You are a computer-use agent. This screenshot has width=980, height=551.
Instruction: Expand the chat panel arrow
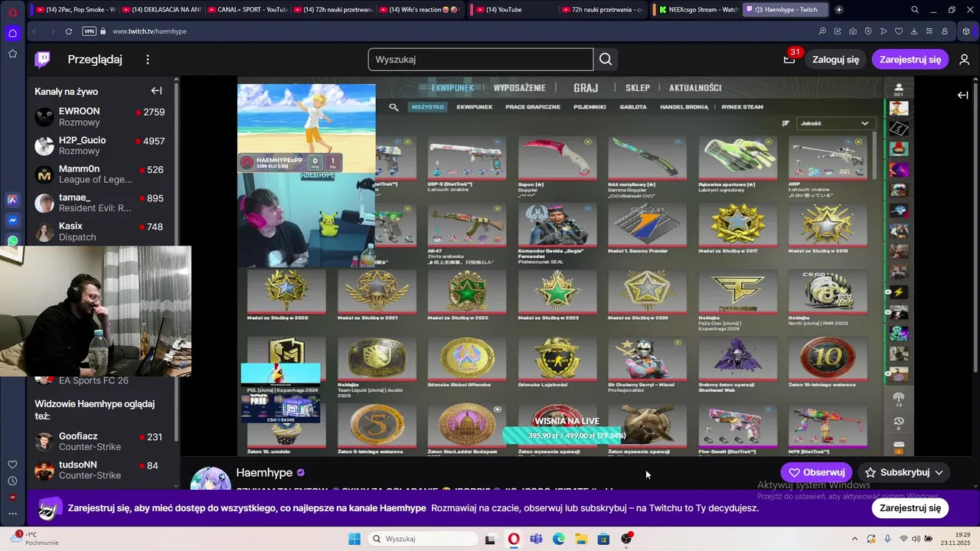coord(962,95)
